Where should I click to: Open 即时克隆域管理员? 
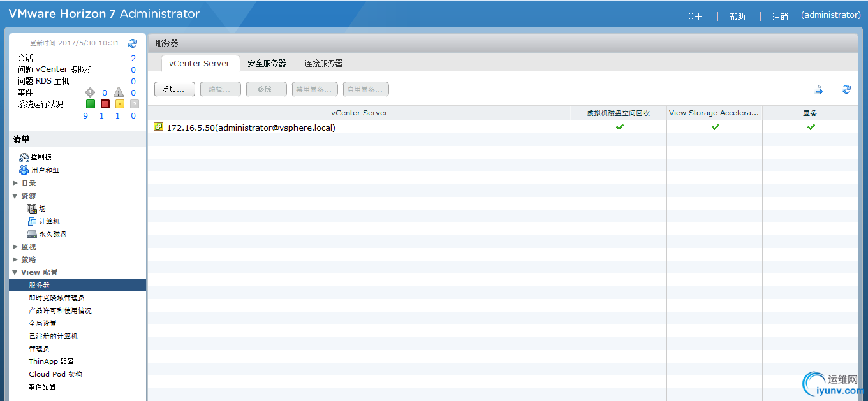coord(56,298)
